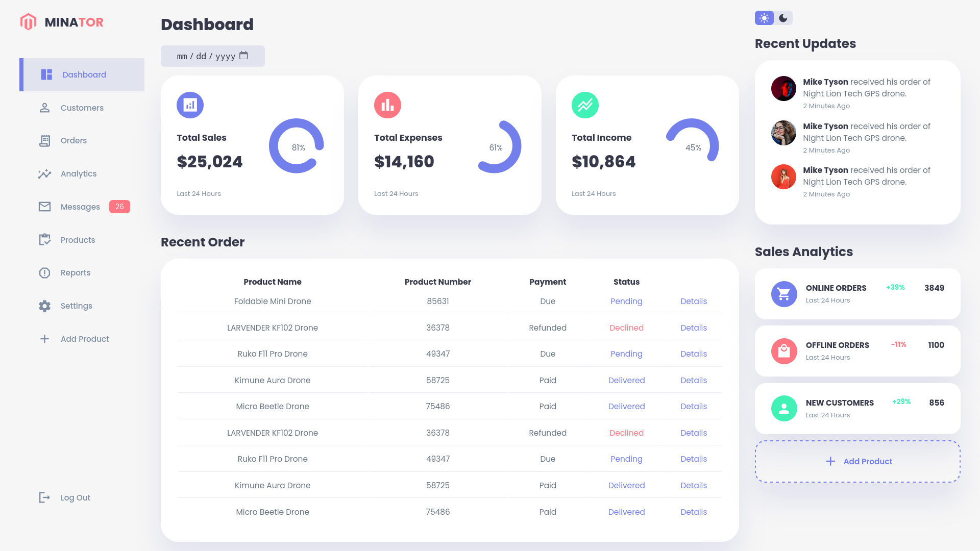Click the +39% Online Orders change
This screenshot has width=980, height=551.
point(895,288)
